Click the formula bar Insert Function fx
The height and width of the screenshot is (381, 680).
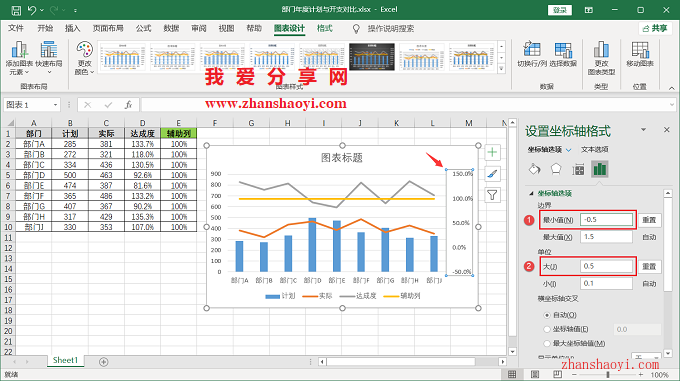pyautogui.click(x=128, y=105)
